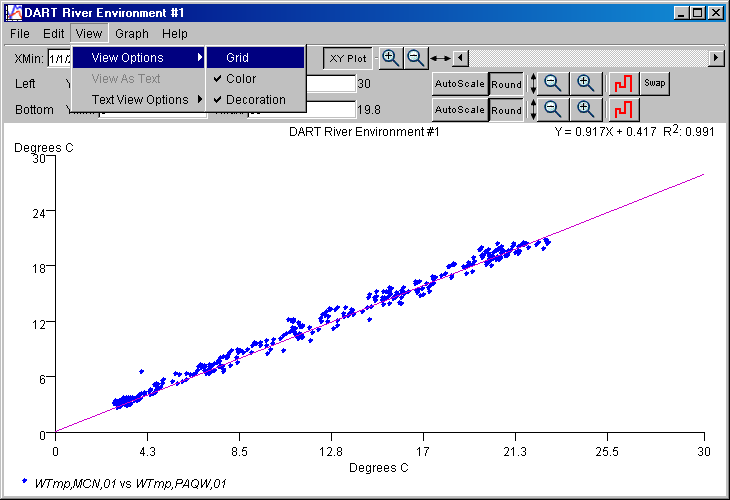Open the Help menu
This screenshot has width=730, height=500.
pyautogui.click(x=175, y=34)
